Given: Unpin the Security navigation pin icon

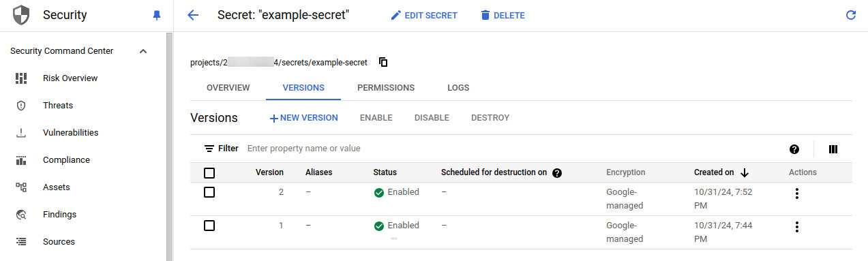Looking at the screenshot, I should tap(157, 15).
